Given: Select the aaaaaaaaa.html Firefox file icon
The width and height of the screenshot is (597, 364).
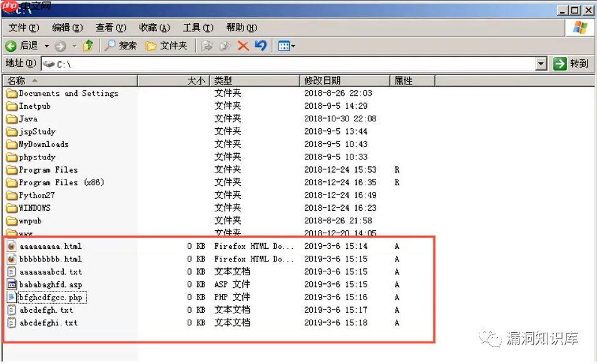Looking at the screenshot, I should pyautogui.click(x=12, y=246).
